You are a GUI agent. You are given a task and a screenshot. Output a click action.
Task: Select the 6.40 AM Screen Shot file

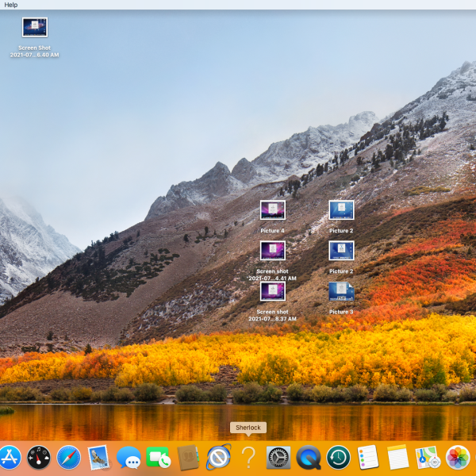[x=35, y=28]
